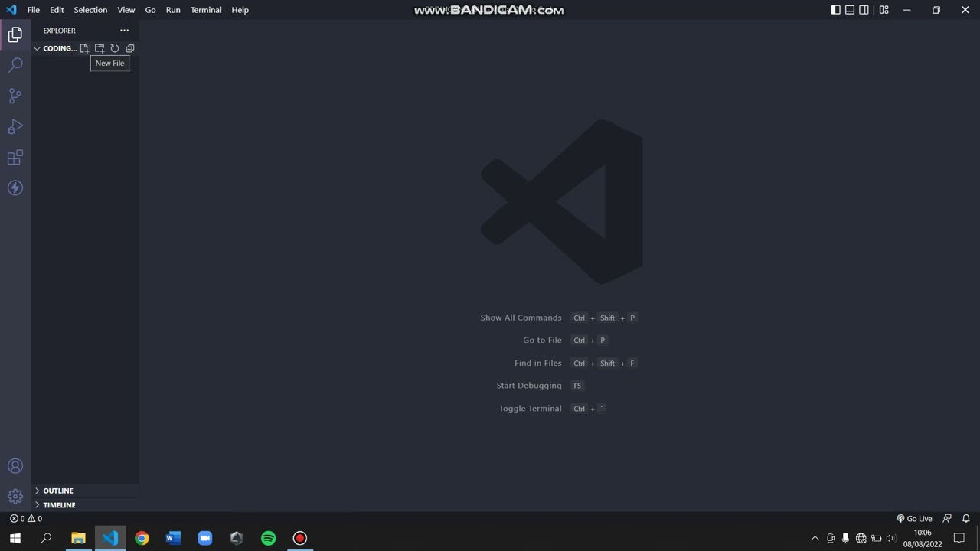The width and height of the screenshot is (980, 551).
Task: Open the File menu
Action: pos(34,10)
